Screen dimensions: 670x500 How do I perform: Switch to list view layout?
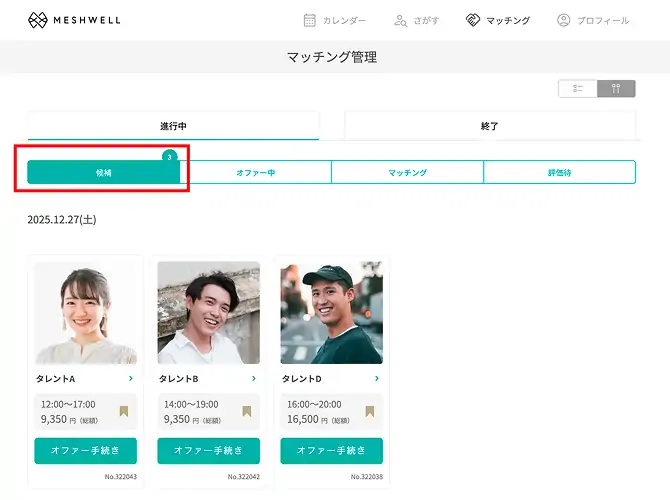(578, 89)
